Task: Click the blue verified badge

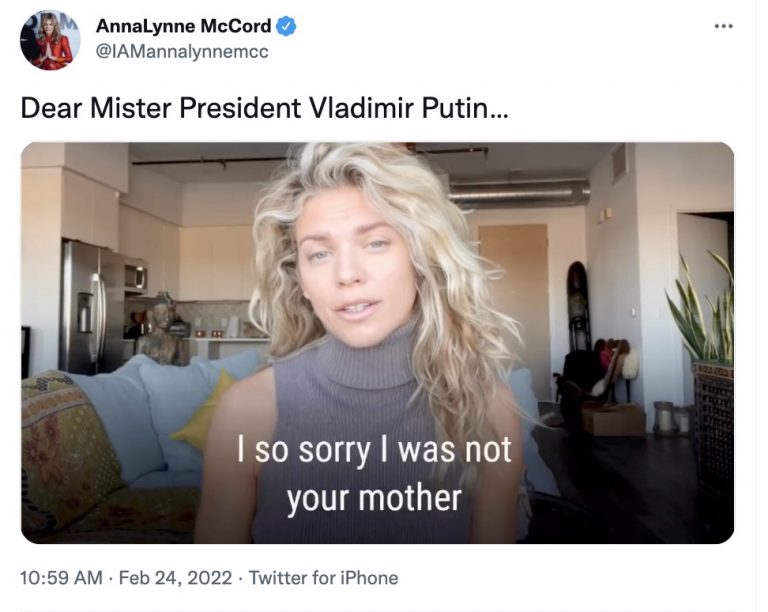Action: pyautogui.click(x=284, y=26)
